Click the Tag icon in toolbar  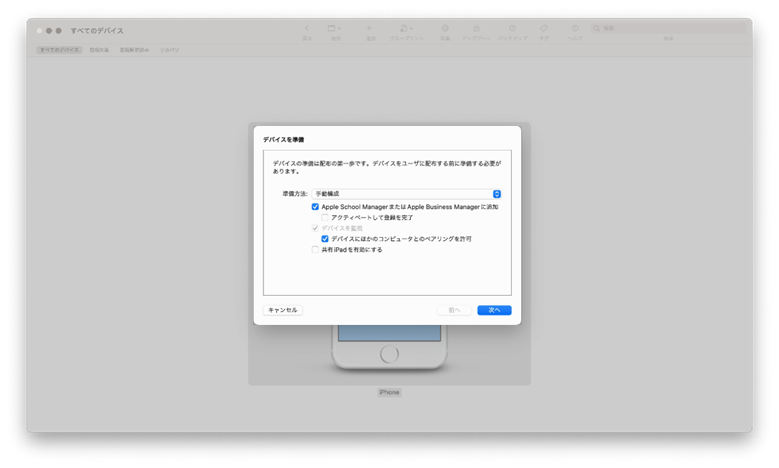point(544,28)
